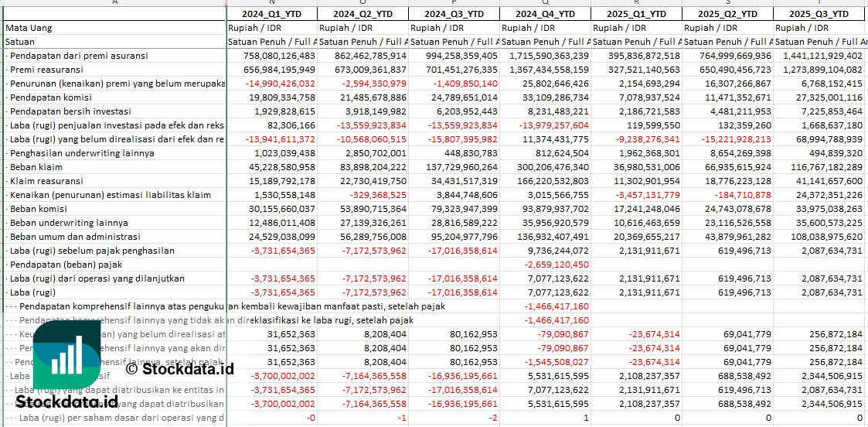Select the 2025_Q2_YTD column header cell
Screen dimensions: 868x427
coord(727,14)
